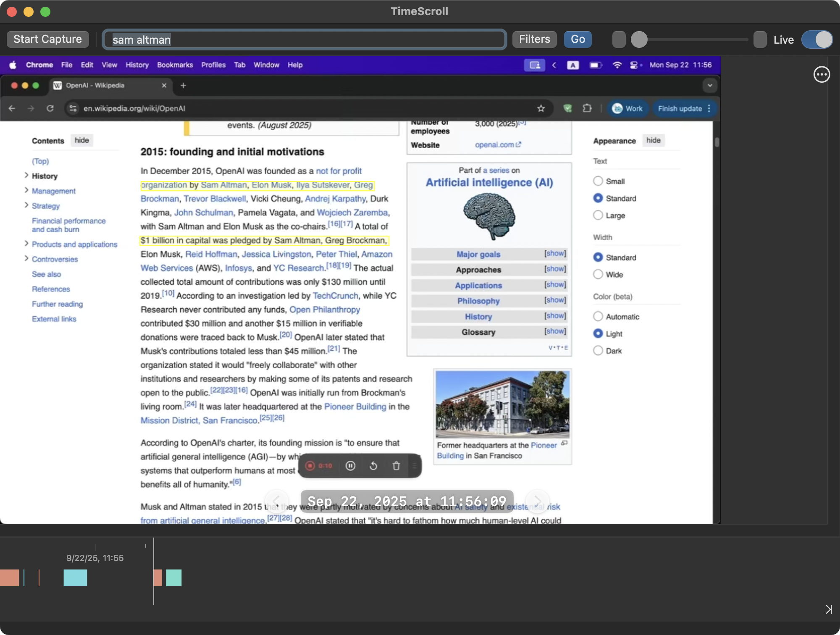
Task: Open the Chrome extensions puzzle icon
Action: click(x=587, y=108)
